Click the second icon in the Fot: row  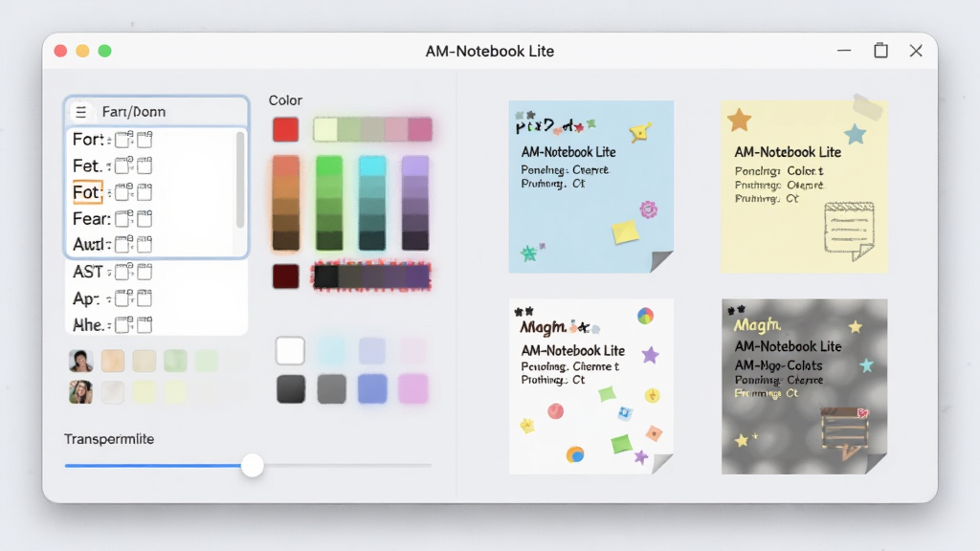145,191
